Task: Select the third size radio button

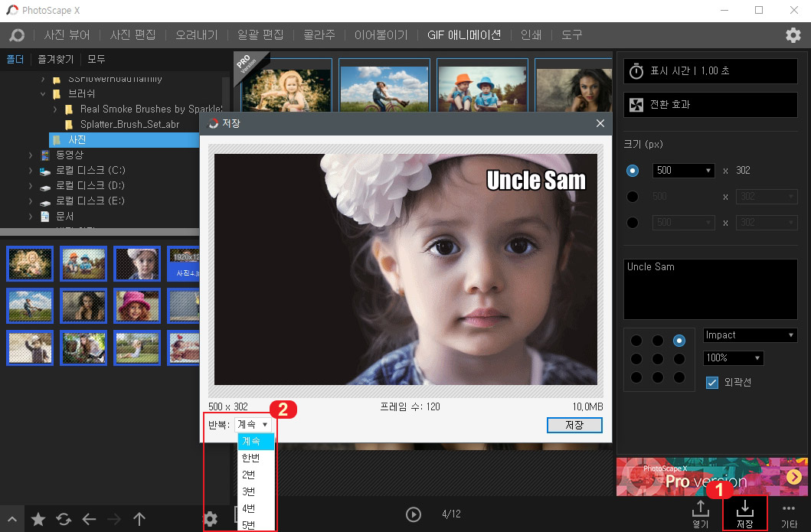Action: 632,223
